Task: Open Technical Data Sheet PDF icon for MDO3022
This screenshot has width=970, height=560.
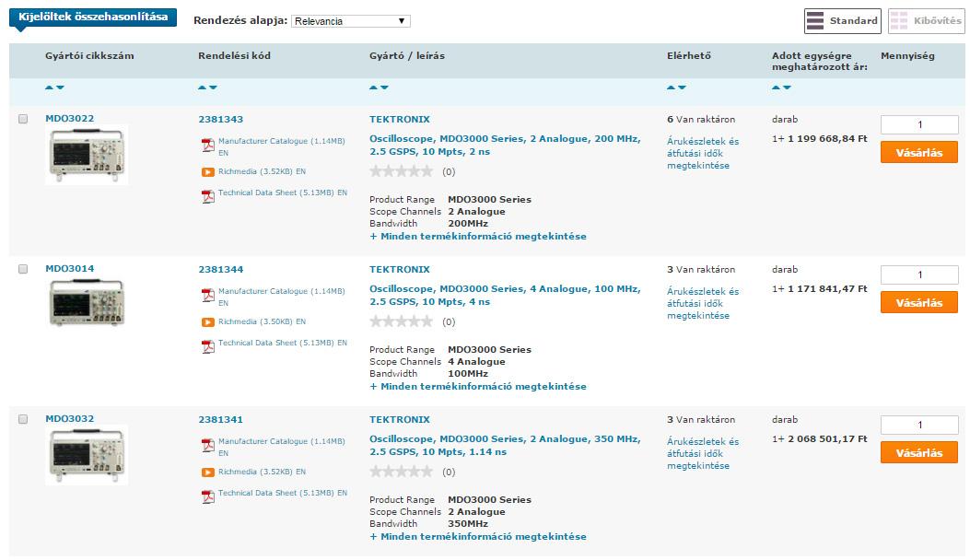Action: [208, 197]
